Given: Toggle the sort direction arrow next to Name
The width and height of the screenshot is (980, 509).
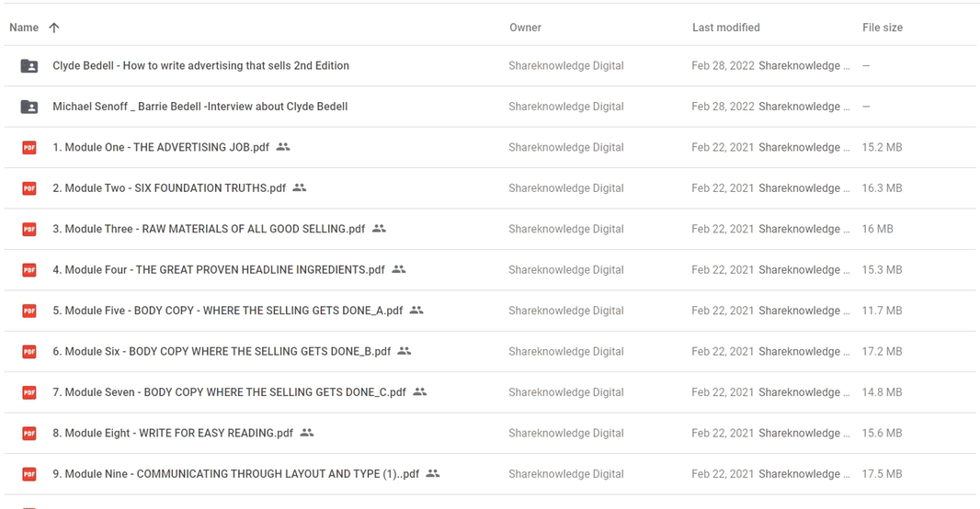Looking at the screenshot, I should point(54,28).
